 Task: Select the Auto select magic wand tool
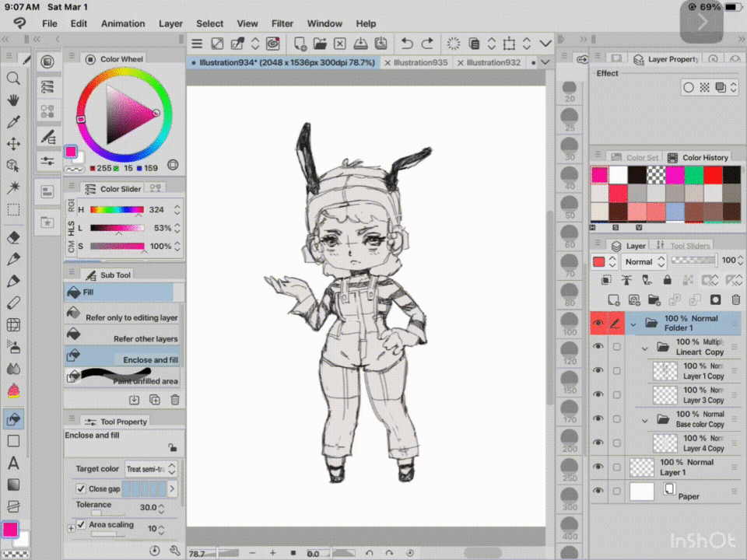coord(13,187)
